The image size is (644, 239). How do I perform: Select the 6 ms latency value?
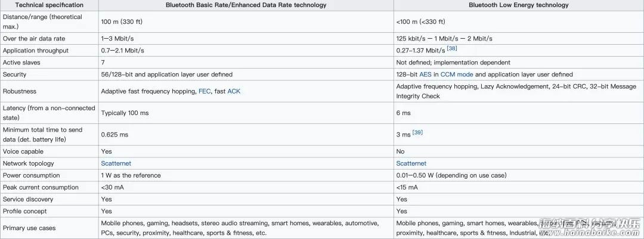tap(403, 113)
